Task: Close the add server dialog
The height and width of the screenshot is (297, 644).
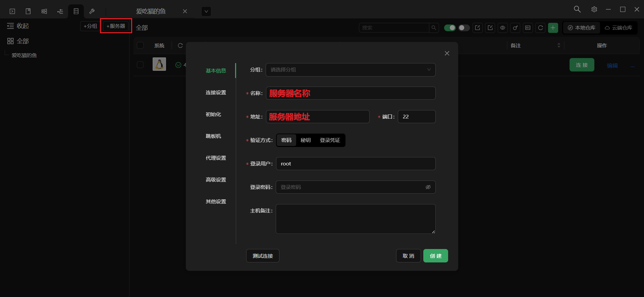Action: [447, 53]
